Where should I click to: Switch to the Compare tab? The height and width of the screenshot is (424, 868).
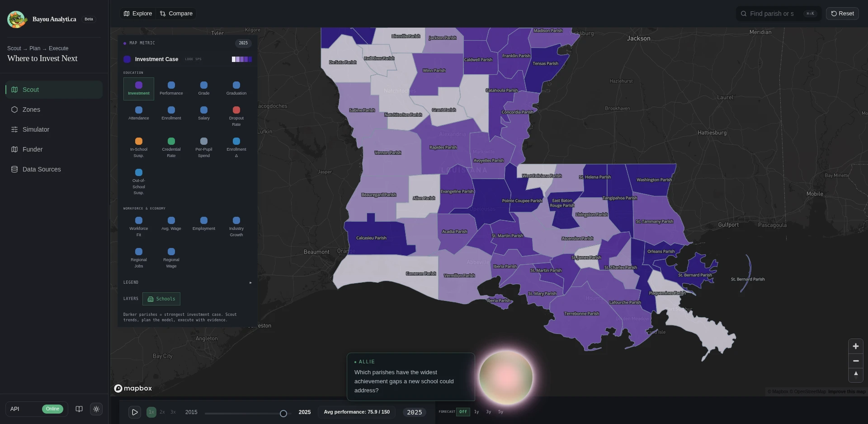pos(176,14)
